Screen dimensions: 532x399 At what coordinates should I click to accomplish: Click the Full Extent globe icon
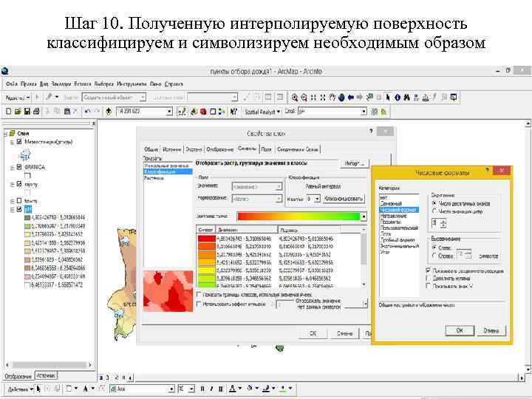[341, 98]
